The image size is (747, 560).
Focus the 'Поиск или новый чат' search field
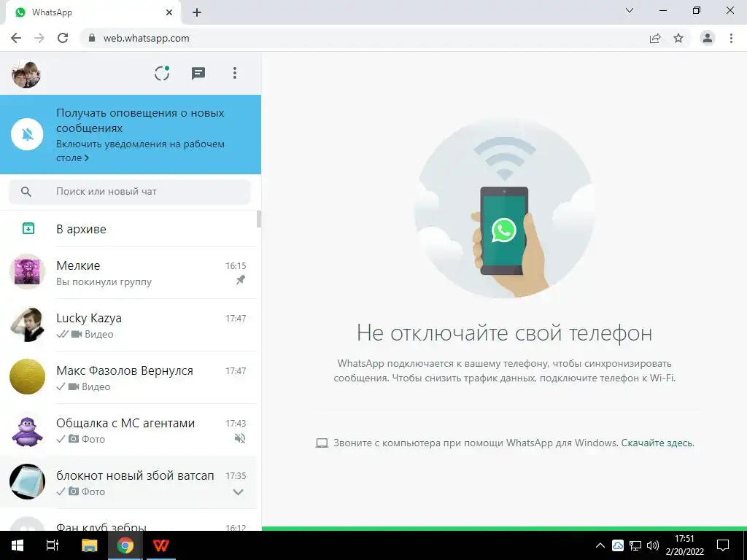[130, 192]
